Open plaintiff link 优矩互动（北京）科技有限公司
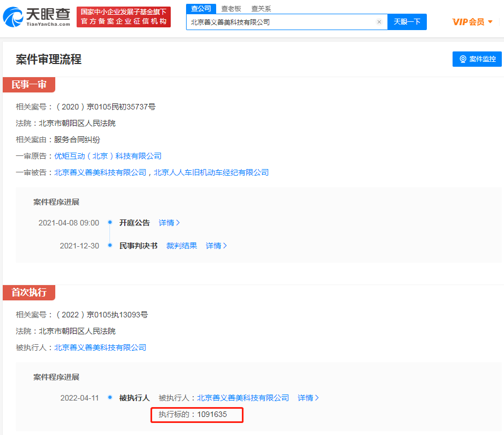504x435 pixels. click(x=108, y=156)
